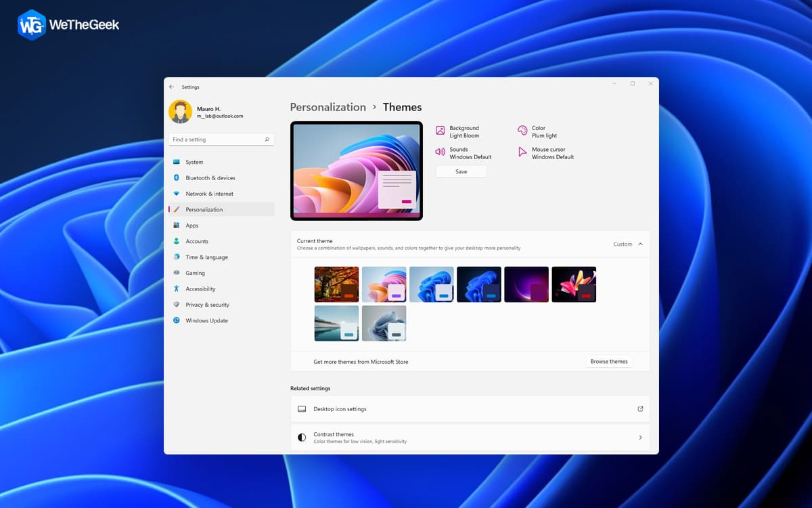Click the Personalization breadcrumb link

coord(328,107)
